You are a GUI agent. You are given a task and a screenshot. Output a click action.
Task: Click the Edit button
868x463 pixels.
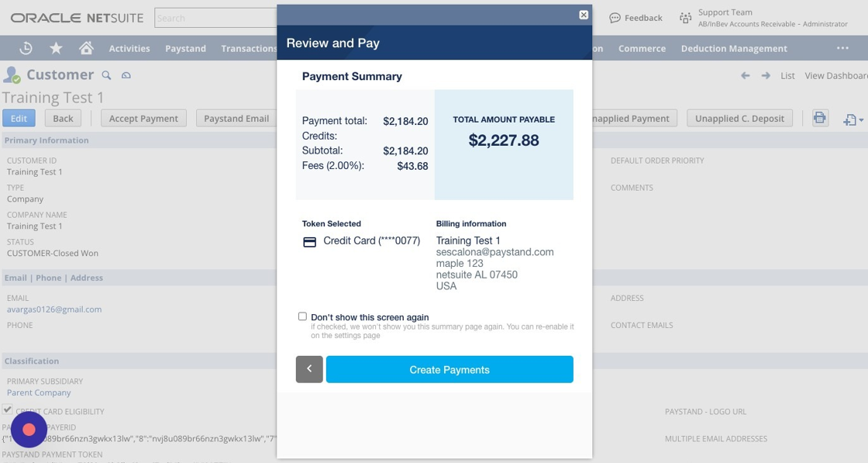(x=19, y=119)
